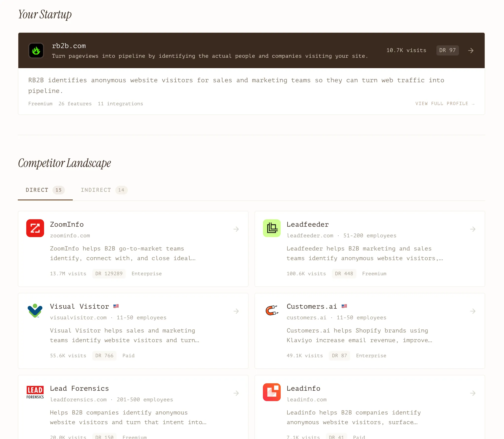504x439 pixels.
Task: Open the Customers.ai card arrow
Action: pyautogui.click(x=473, y=311)
